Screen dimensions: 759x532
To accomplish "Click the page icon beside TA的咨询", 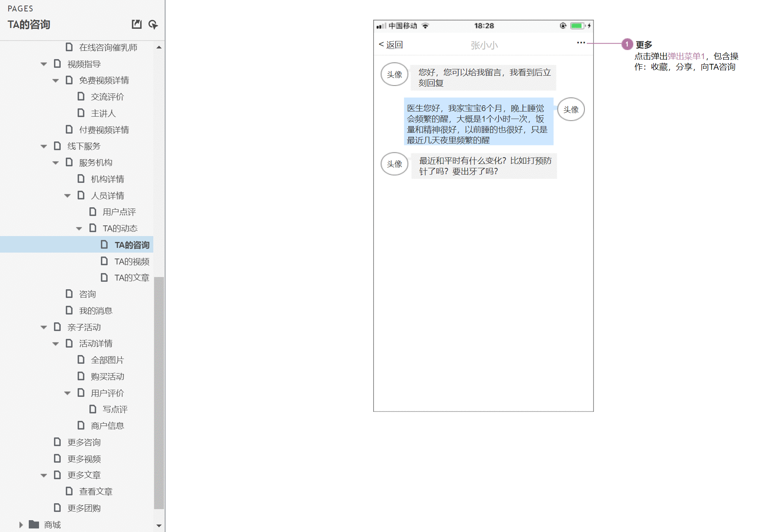I will tap(104, 245).
